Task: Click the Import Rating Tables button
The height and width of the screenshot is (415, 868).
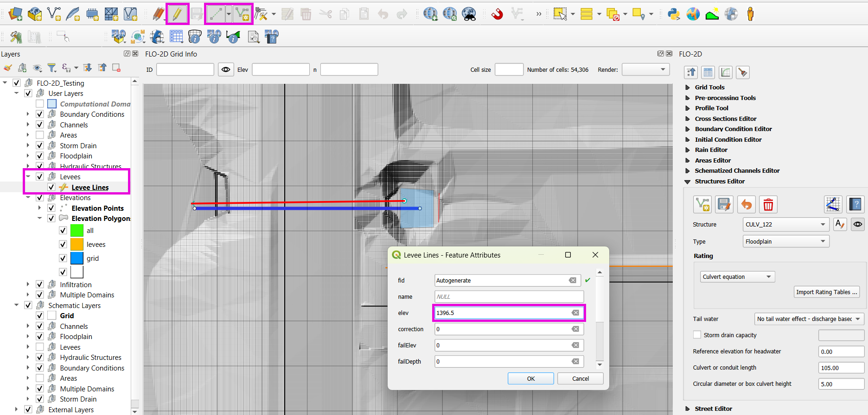Action: [x=826, y=292]
